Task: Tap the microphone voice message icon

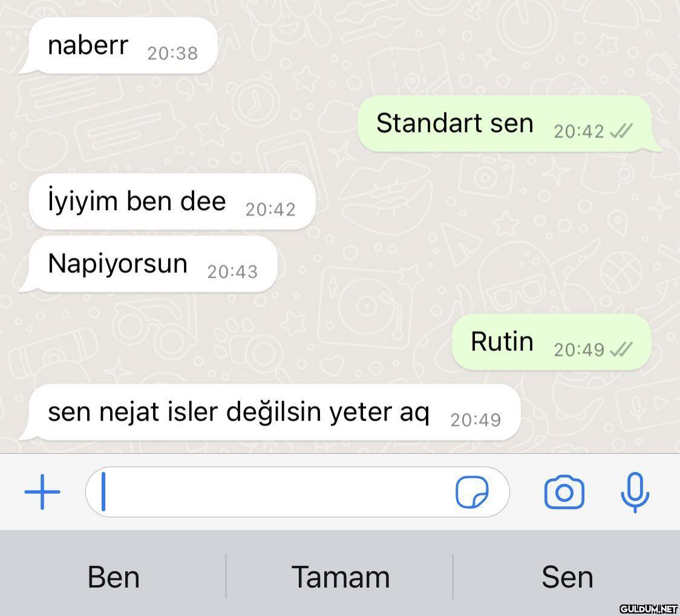Action: coord(635,492)
